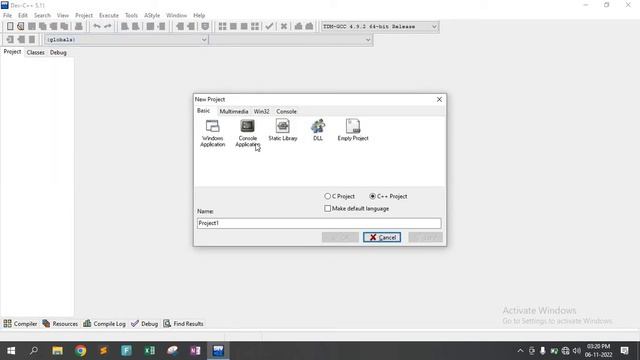Click the Print toolbar icon
This screenshot has width=640, height=360.
[x=79, y=26]
